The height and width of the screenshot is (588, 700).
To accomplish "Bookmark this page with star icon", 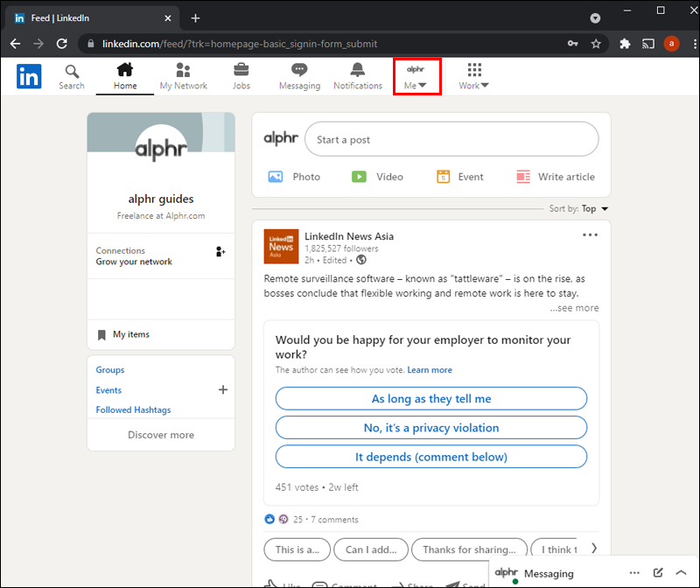I will [596, 43].
